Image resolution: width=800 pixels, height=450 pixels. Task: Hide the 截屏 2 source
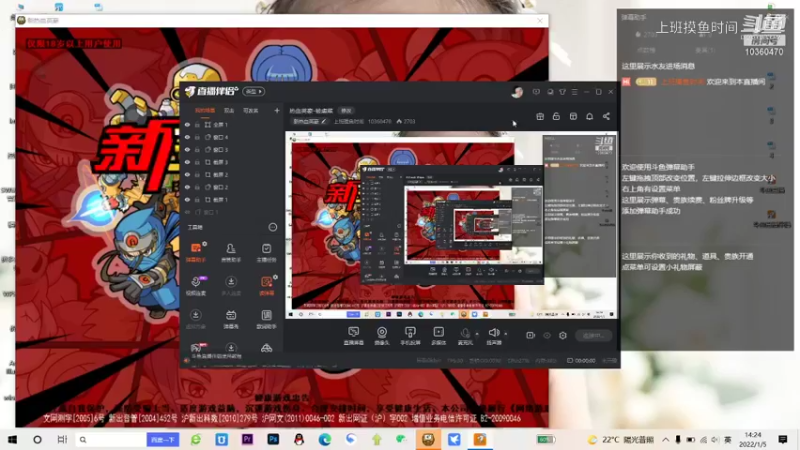pyautogui.click(x=187, y=174)
